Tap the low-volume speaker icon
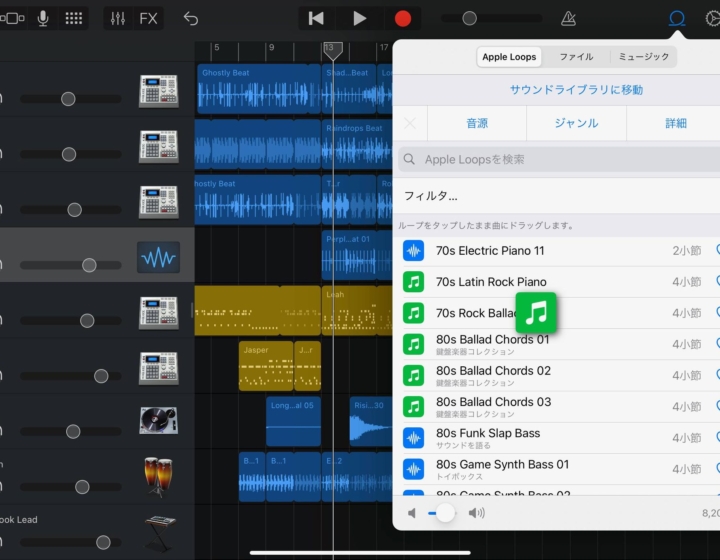This screenshot has width=720, height=560. pos(412,513)
